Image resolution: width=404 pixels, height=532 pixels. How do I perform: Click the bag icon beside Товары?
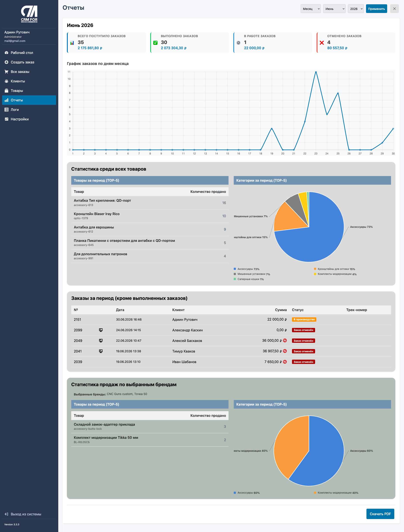coord(6,91)
